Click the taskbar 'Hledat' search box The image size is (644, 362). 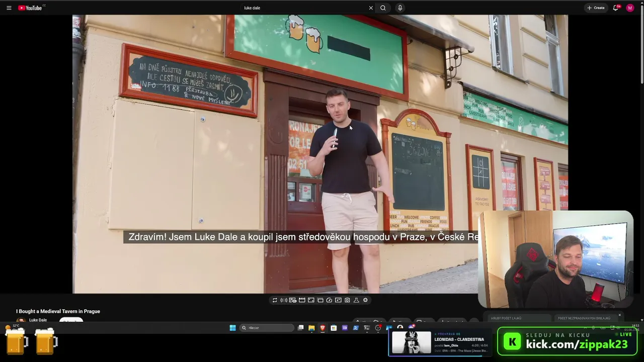coord(267,328)
